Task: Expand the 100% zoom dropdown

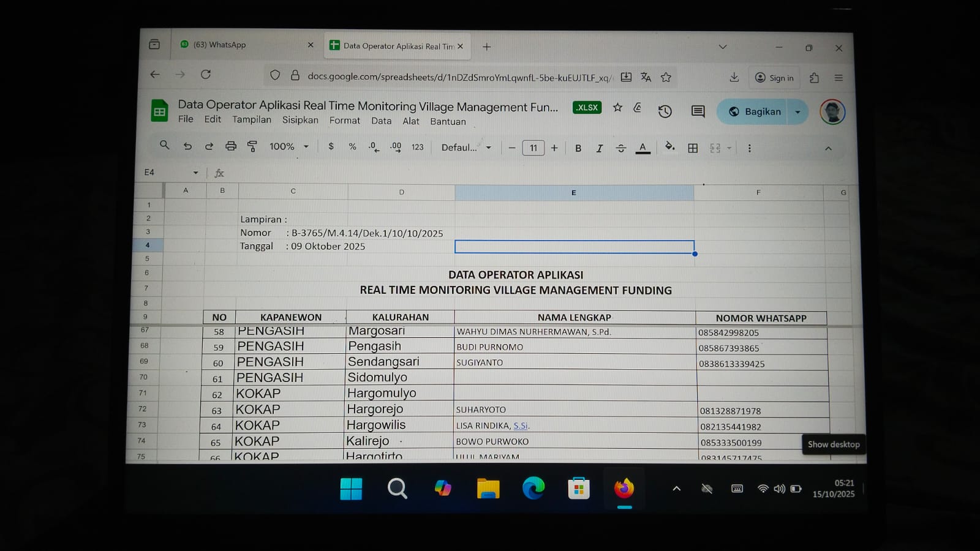Action: [288, 146]
